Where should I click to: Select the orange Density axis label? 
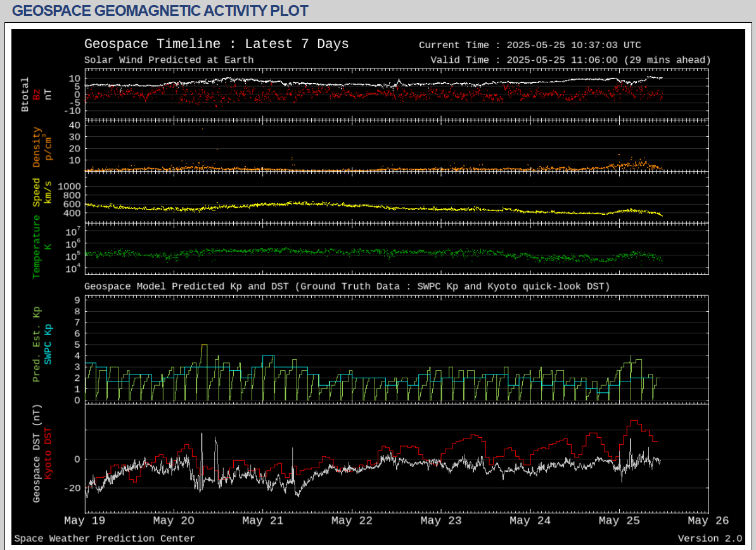(x=37, y=147)
